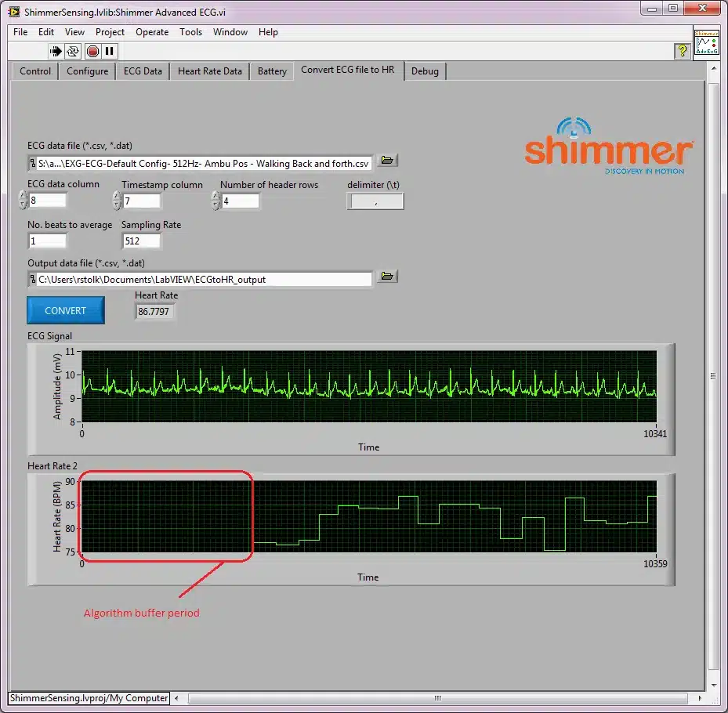Image resolution: width=728 pixels, height=713 pixels.
Task: Minimize the Shimmer Advanced ECG window
Action: point(652,9)
